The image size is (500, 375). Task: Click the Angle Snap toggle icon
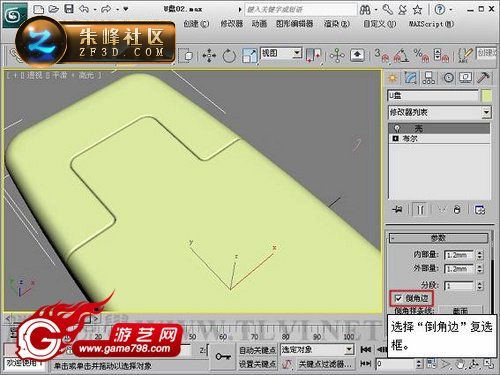[402, 55]
